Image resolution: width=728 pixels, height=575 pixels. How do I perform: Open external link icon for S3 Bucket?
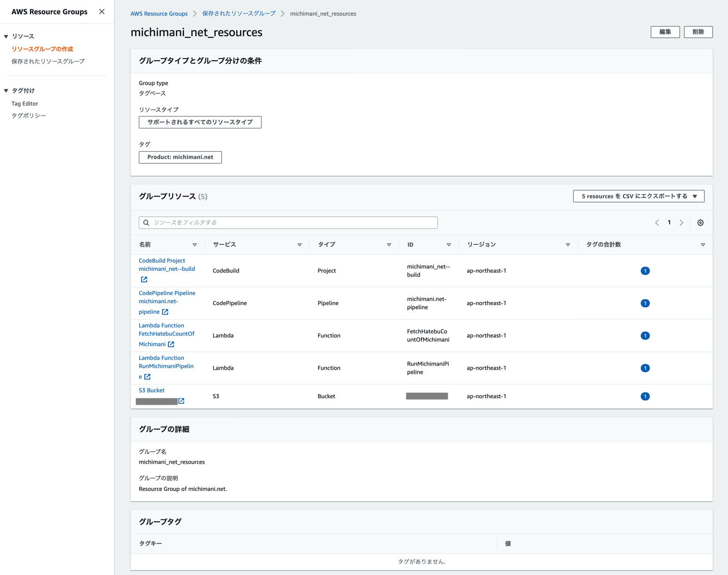181,401
